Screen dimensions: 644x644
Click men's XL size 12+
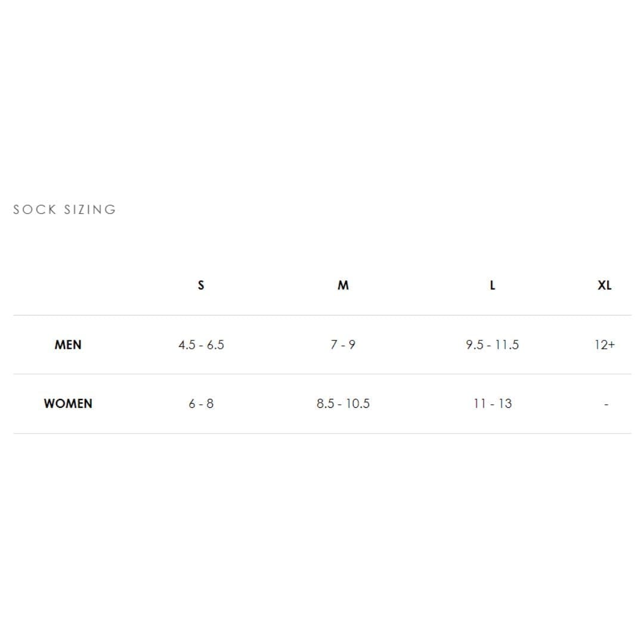tap(605, 345)
